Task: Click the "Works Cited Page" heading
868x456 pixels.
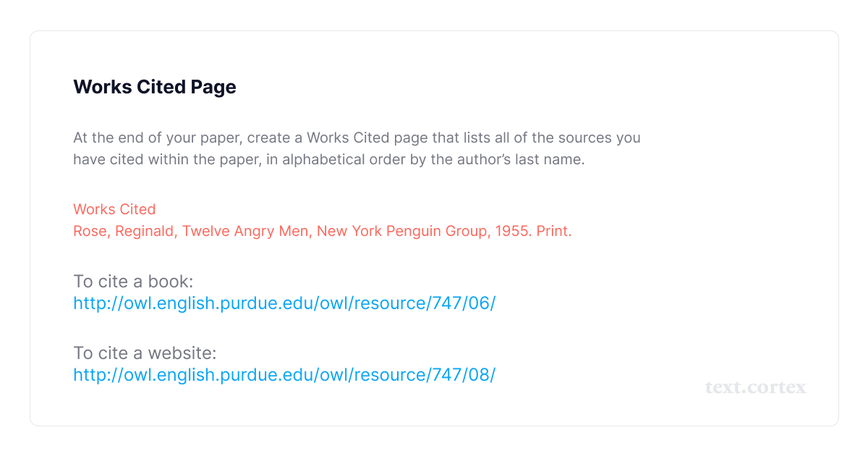Action: 155,88
